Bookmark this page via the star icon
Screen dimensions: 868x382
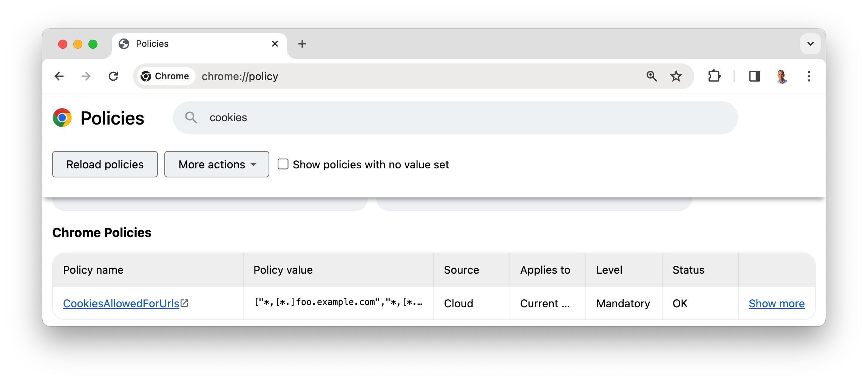click(676, 76)
